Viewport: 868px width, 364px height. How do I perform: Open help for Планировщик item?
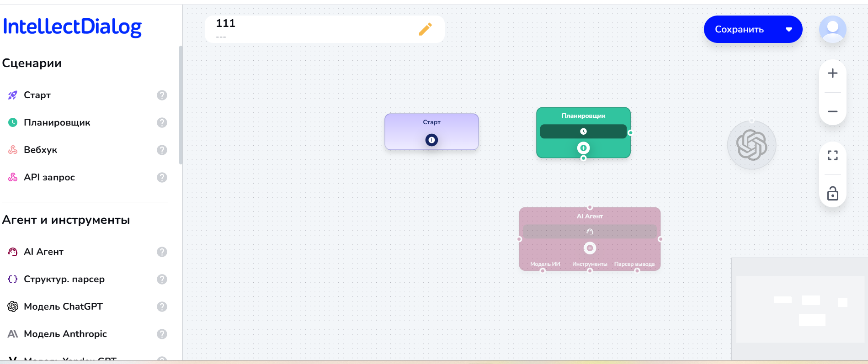click(x=162, y=122)
